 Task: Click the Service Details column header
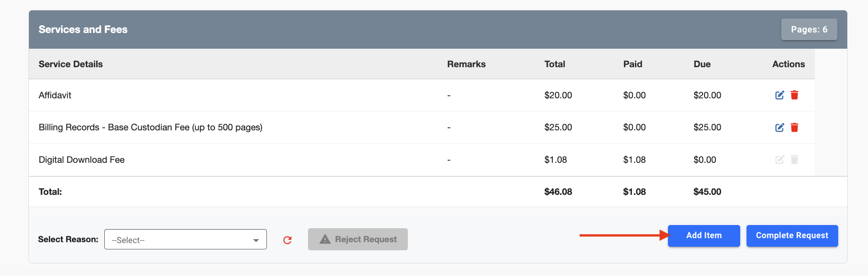click(x=70, y=64)
